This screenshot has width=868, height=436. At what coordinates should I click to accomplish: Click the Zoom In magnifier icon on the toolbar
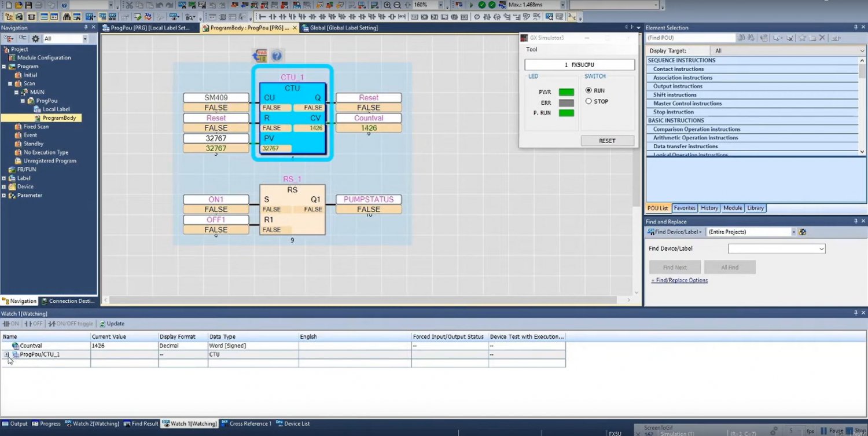click(x=387, y=5)
